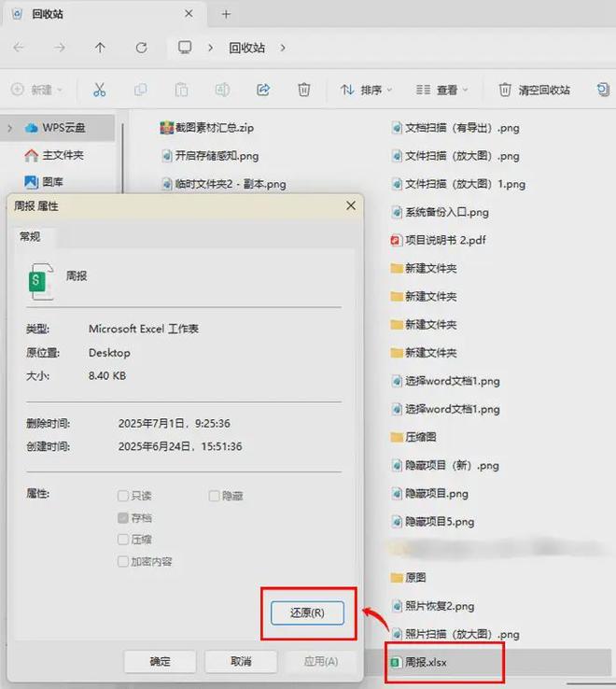Open the 新建 dropdown
Viewport: 616px width, 689px height.
click(x=36, y=90)
